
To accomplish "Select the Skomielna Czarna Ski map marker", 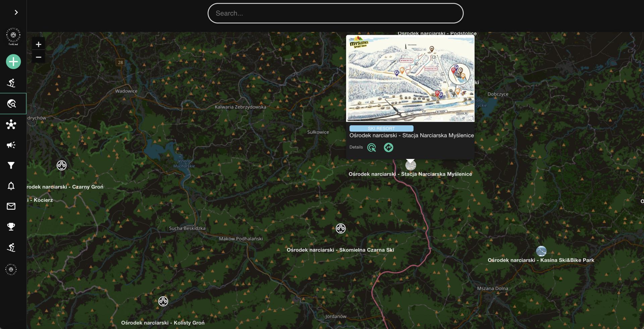I will click(x=340, y=228).
